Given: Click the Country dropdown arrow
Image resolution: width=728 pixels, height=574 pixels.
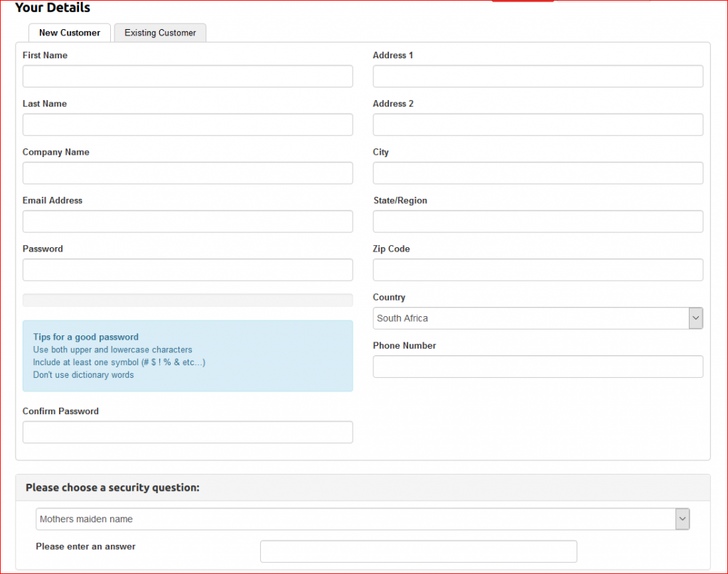Looking at the screenshot, I should click(x=695, y=318).
